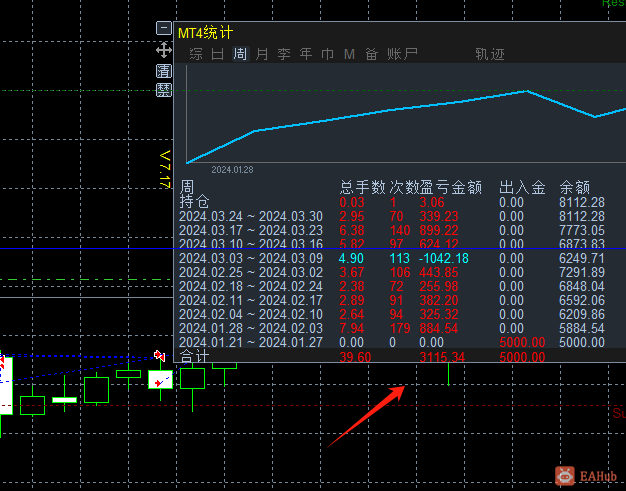Click the 盈亏金额 column header
This screenshot has height=491, width=626.
(451, 187)
